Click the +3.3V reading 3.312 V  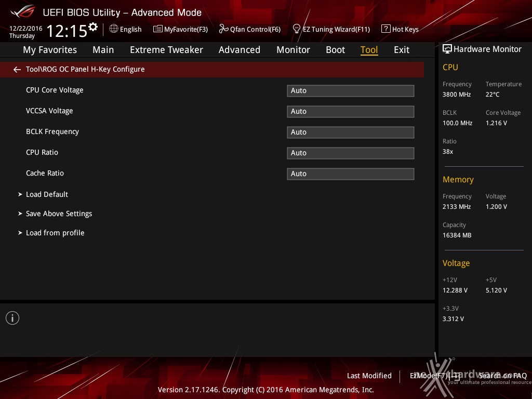coord(453,319)
